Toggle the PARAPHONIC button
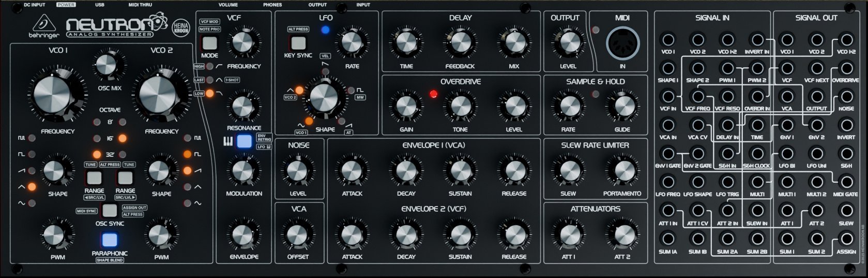 pyautogui.click(x=110, y=240)
